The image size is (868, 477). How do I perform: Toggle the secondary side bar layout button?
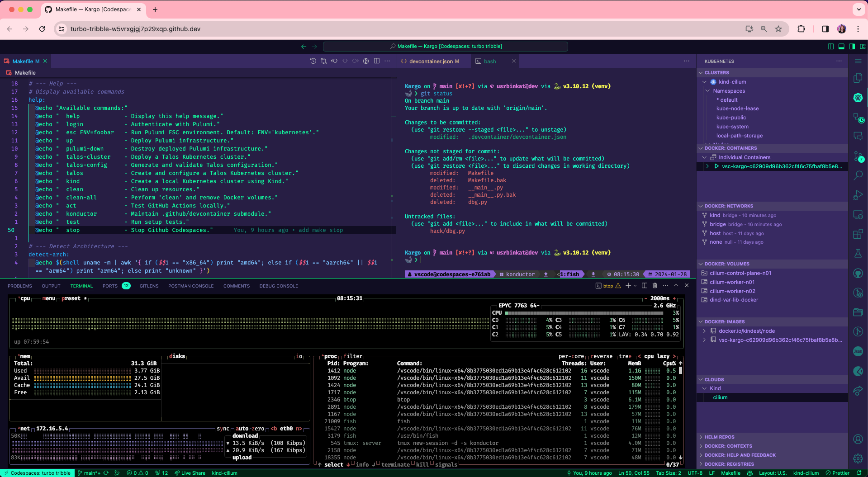[x=852, y=46]
